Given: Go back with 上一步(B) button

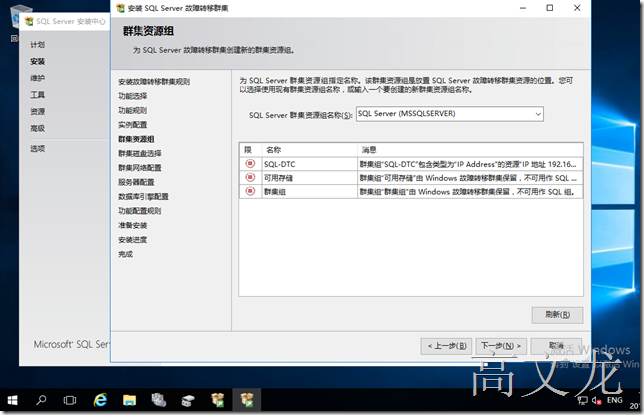Looking at the screenshot, I should tap(446, 346).
